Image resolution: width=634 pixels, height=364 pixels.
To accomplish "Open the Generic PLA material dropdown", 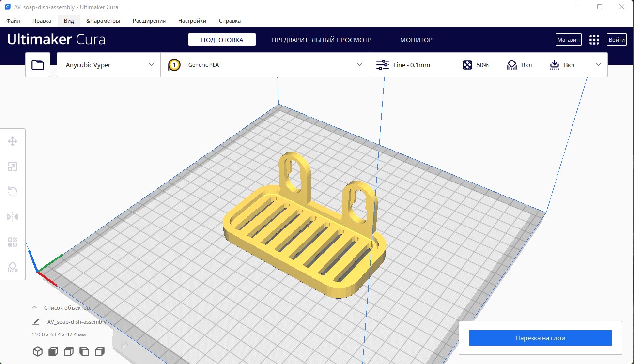I will coord(265,65).
